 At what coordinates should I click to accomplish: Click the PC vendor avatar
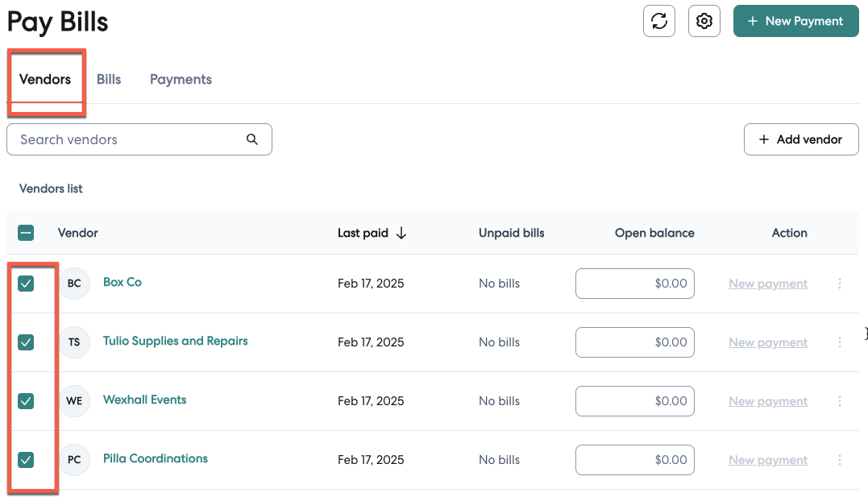tap(74, 460)
